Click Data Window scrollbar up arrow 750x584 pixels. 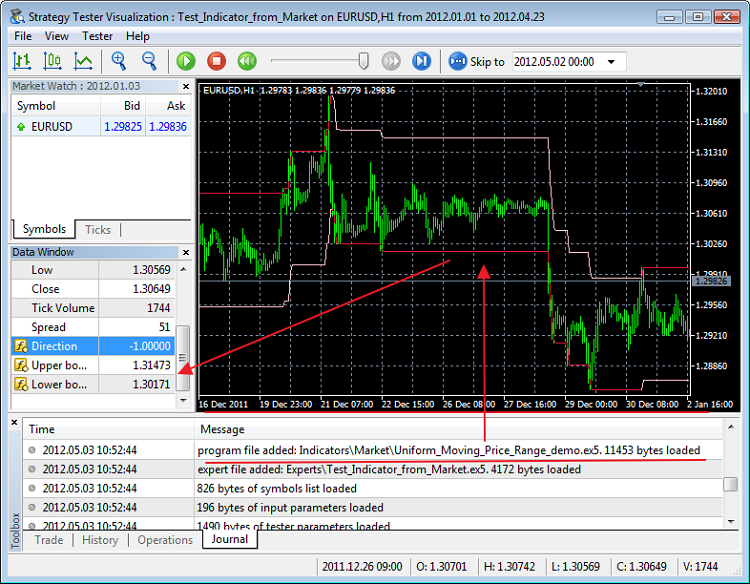pyautogui.click(x=183, y=269)
